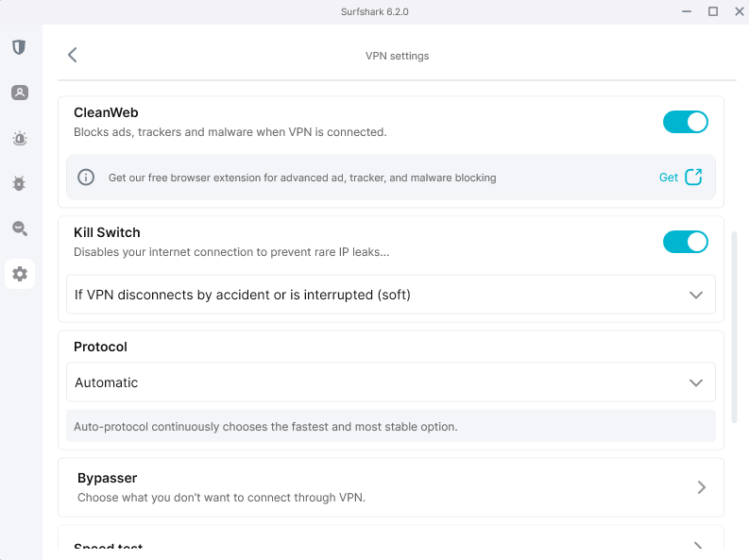The height and width of the screenshot is (560, 749).
Task: Open the Alternative ID person icon
Action: 19,93
